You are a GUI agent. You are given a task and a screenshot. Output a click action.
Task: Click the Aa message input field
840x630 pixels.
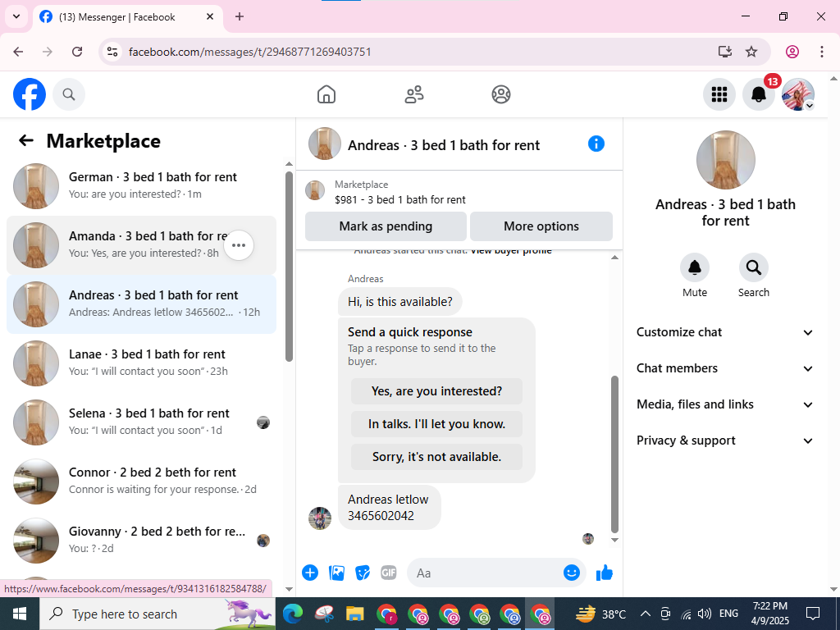click(x=487, y=573)
